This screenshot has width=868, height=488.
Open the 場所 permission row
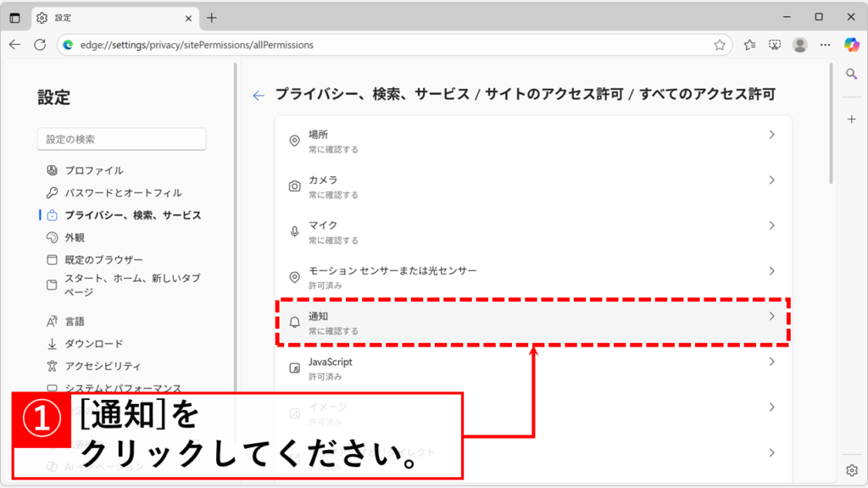tap(533, 141)
